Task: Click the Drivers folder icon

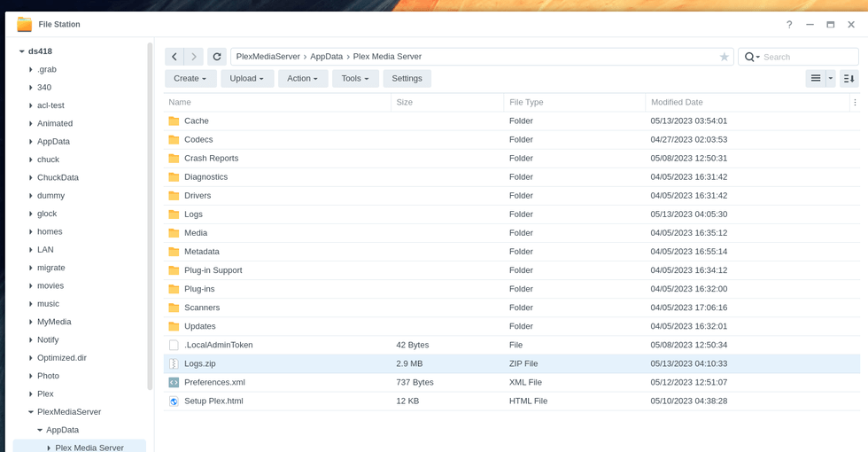Action: point(174,196)
